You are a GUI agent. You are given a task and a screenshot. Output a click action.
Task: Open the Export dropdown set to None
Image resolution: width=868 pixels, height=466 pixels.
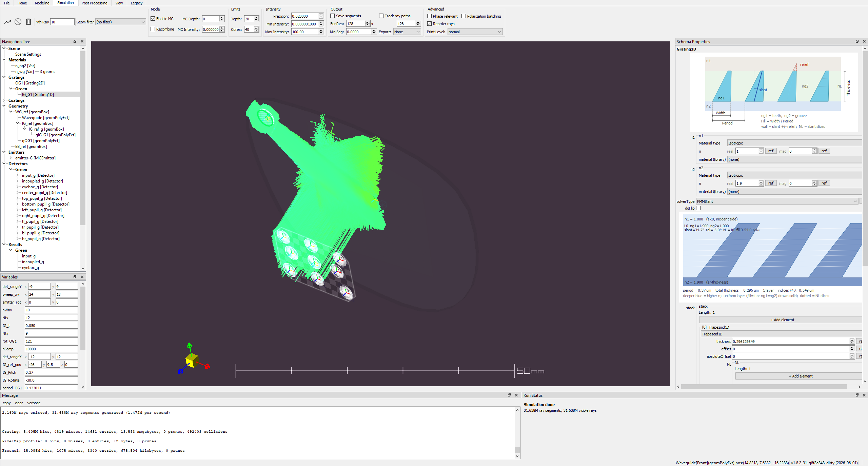[407, 32]
